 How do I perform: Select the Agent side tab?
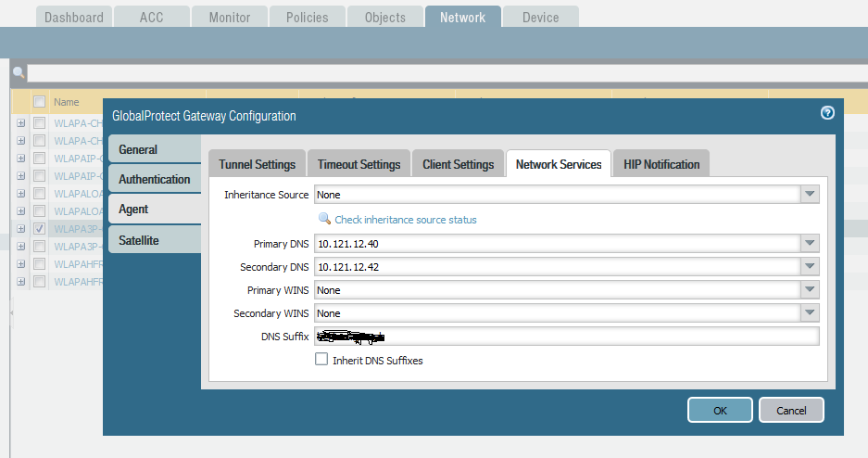pyautogui.click(x=155, y=209)
